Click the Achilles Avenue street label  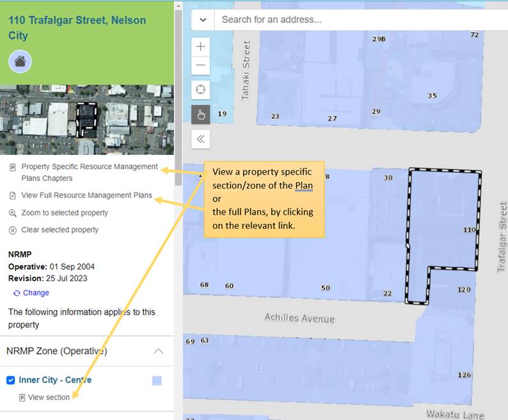pos(299,318)
